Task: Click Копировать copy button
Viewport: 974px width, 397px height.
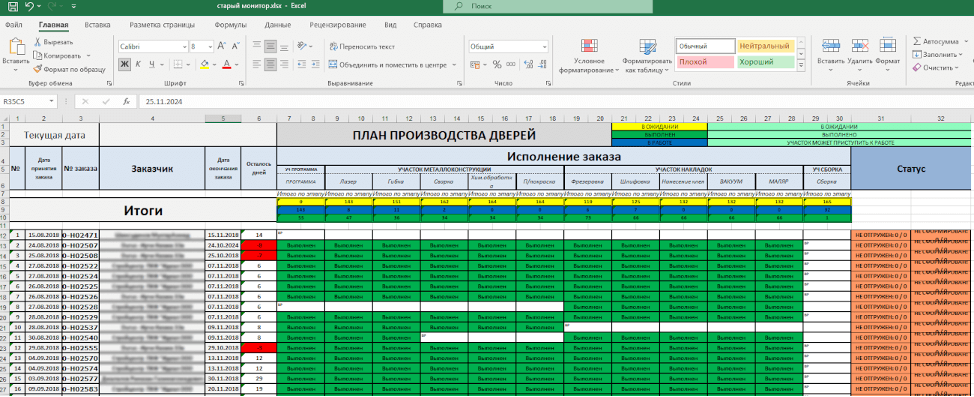Action: (58, 56)
